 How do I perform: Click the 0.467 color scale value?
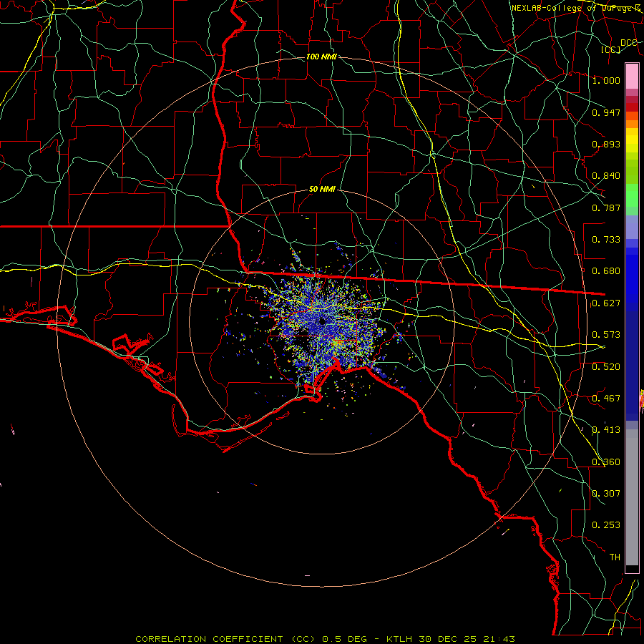606,399
